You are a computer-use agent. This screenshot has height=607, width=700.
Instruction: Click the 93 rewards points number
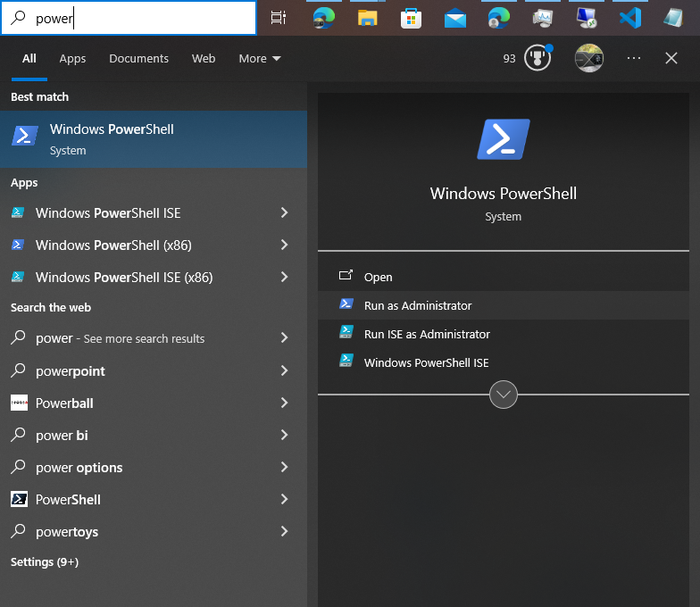[x=509, y=59]
